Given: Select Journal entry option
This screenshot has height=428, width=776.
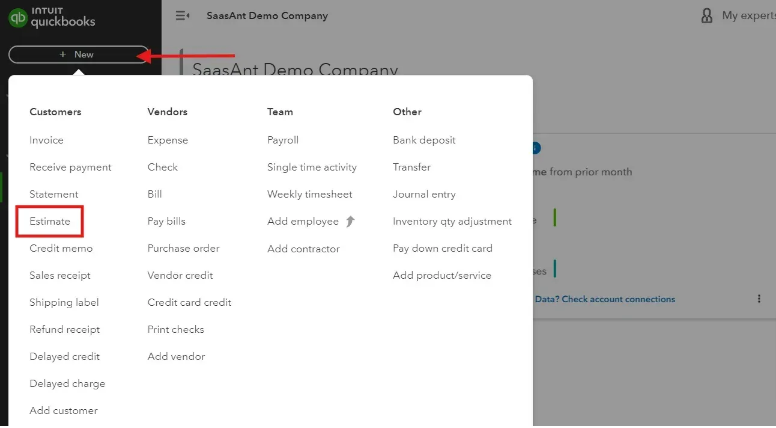Looking at the screenshot, I should coord(424,194).
